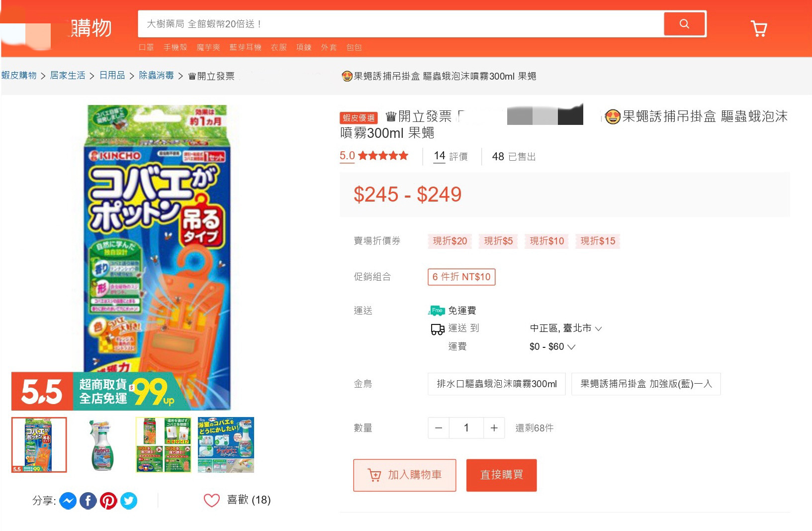
Task: Share product on Facebook
Action: click(x=88, y=501)
